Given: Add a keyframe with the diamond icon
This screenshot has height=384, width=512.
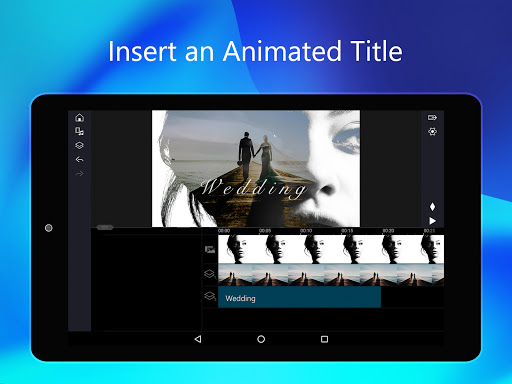Looking at the screenshot, I should pos(432,207).
